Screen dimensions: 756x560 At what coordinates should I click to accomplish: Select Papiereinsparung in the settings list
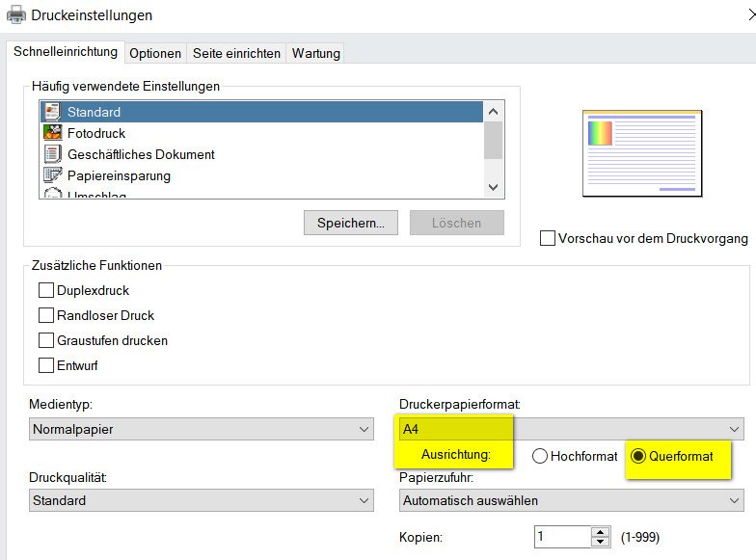click(x=261, y=175)
